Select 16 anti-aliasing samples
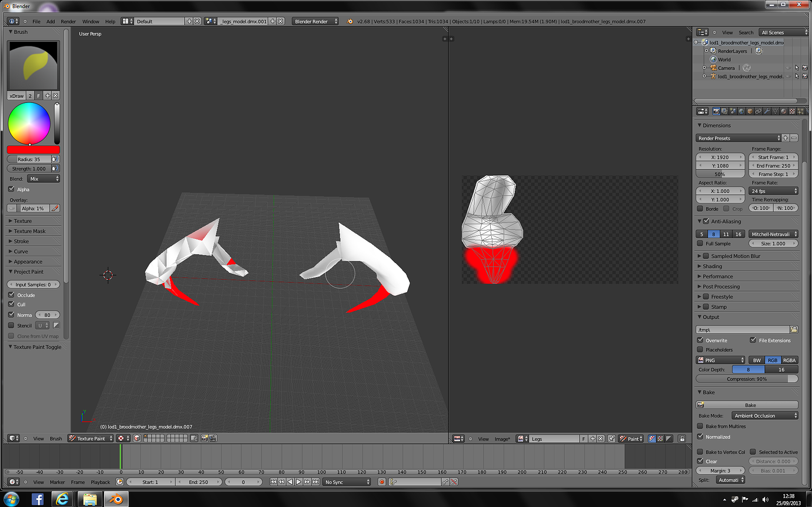The width and height of the screenshot is (812, 507). (x=738, y=234)
